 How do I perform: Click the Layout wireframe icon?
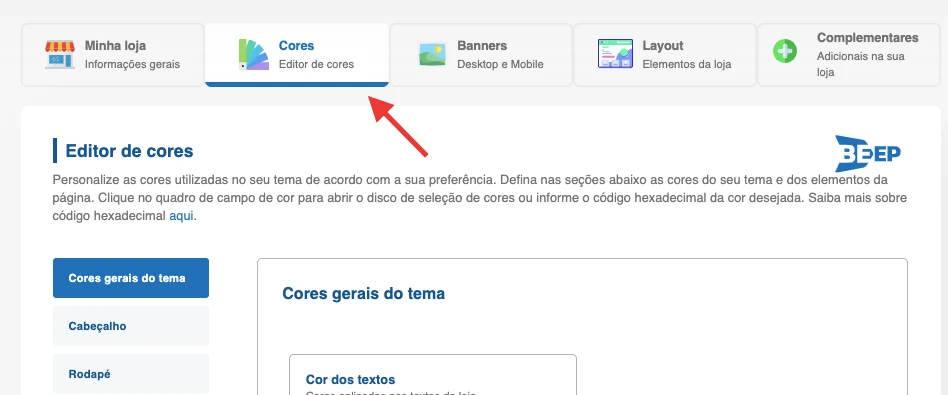click(x=615, y=54)
